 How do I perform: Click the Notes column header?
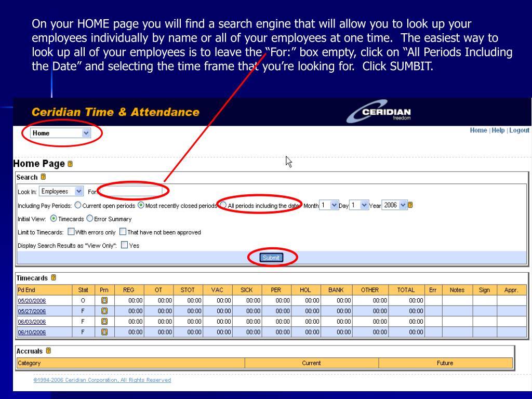coord(457,290)
